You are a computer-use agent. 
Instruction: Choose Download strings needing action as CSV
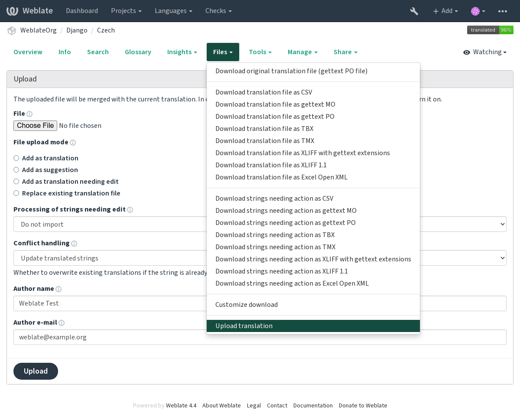[313, 199]
